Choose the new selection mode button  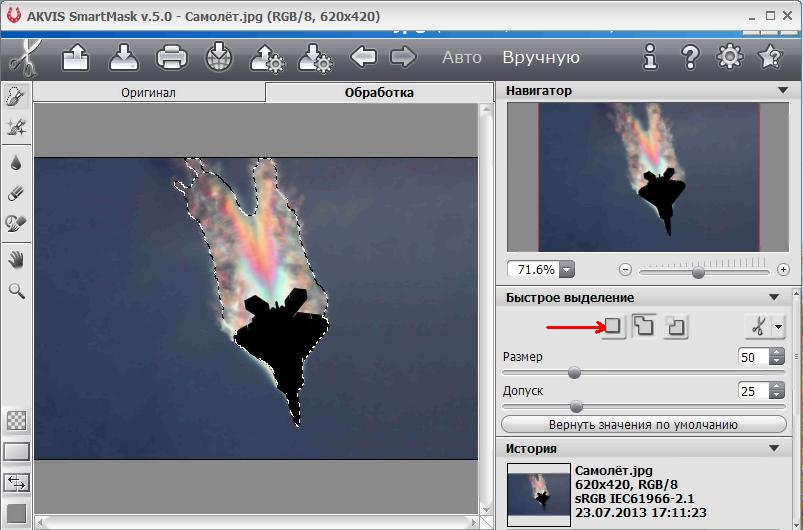pos(613,326)
